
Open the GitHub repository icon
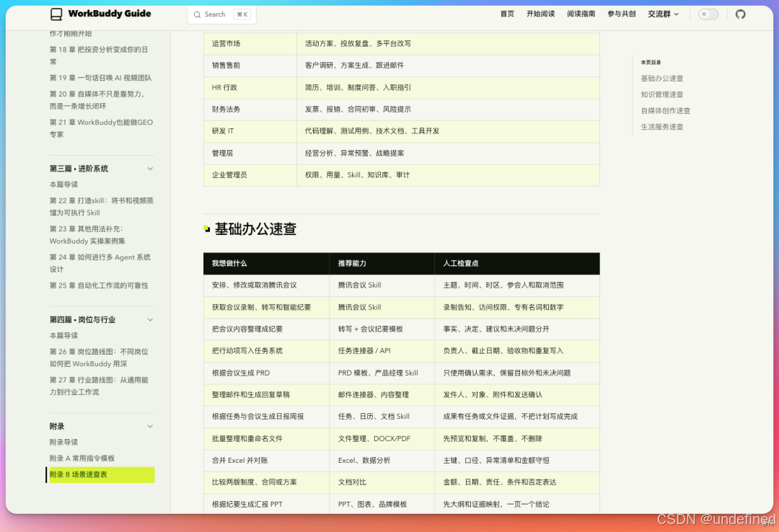pyautogui.click(x=740, y=14)
